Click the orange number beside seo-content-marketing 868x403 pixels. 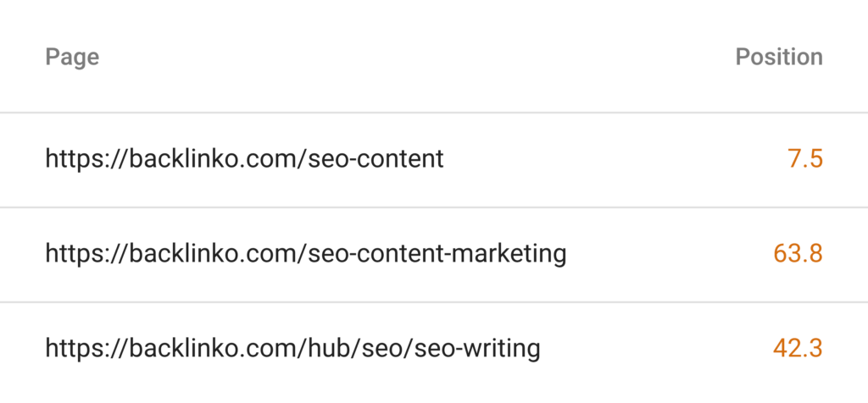[x=798, y=253]
